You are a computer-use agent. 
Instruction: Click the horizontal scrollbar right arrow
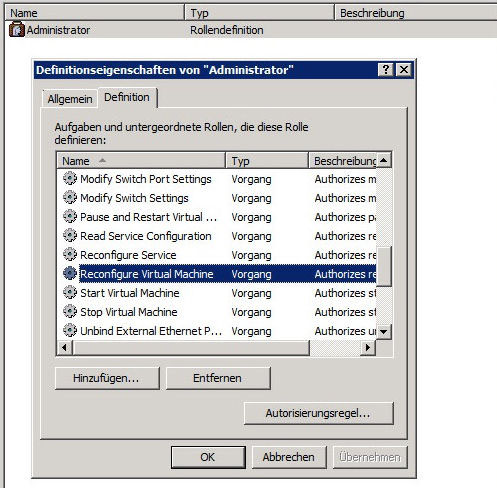368,348
